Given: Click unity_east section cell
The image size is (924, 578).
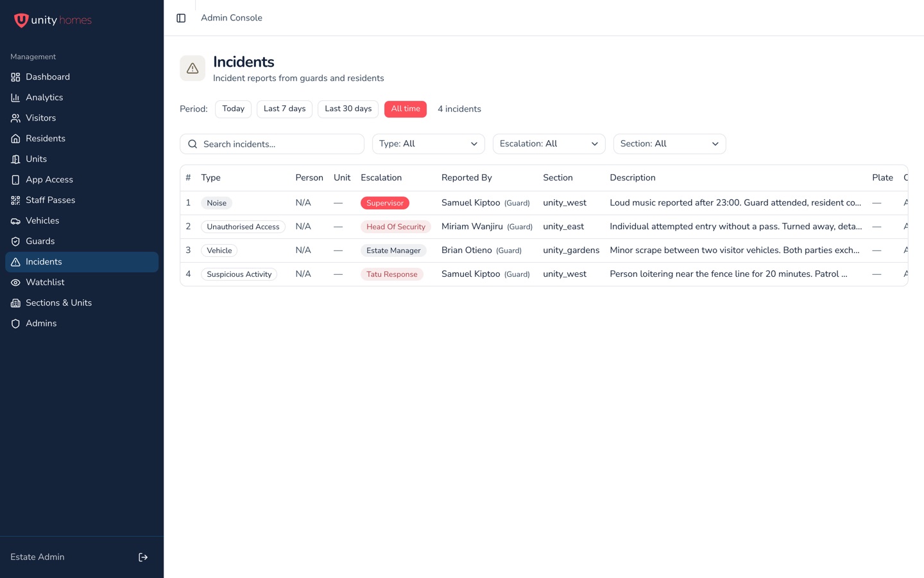Looking at the screenshot, I should pos(563,227).
